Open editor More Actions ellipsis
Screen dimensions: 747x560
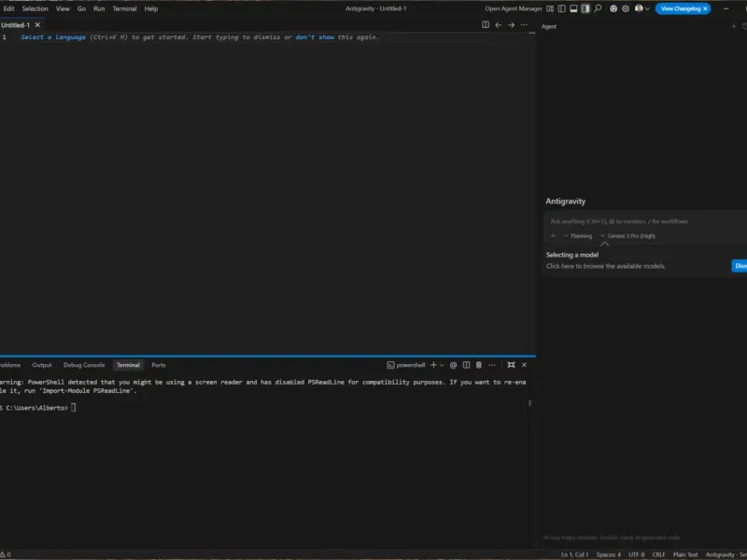tap(524, 25)
